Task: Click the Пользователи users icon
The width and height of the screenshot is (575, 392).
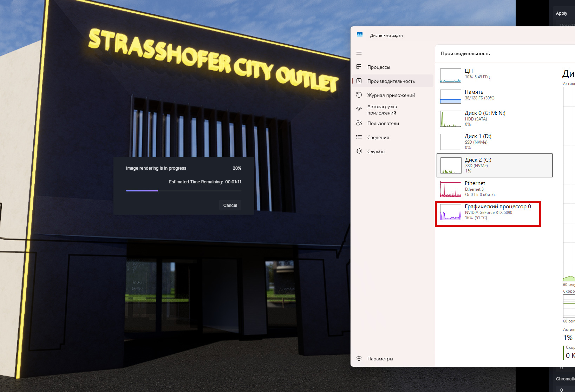Action: [x=359, y=123]
